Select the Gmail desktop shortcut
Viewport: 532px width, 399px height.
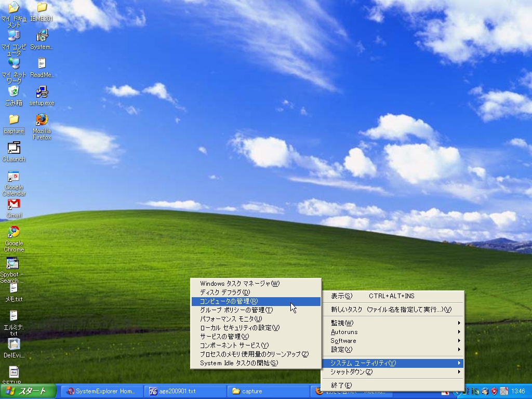14,208
